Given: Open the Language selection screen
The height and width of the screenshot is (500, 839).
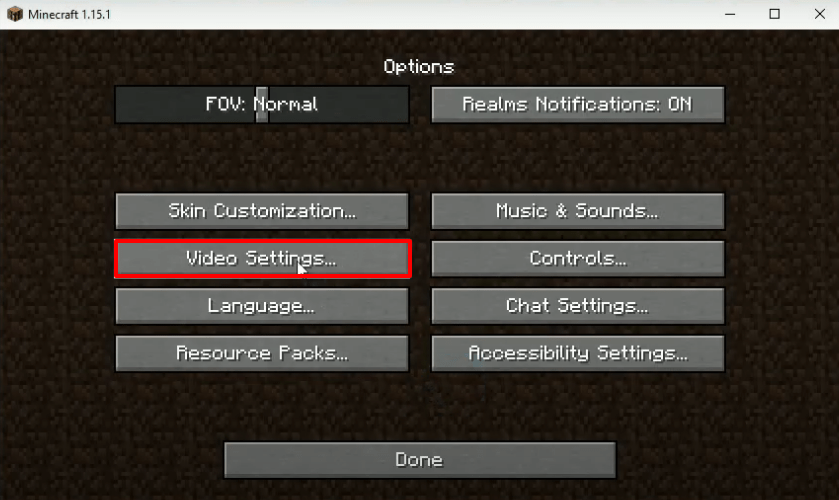Looking at the screenshot, I should (x=262, y=306).
